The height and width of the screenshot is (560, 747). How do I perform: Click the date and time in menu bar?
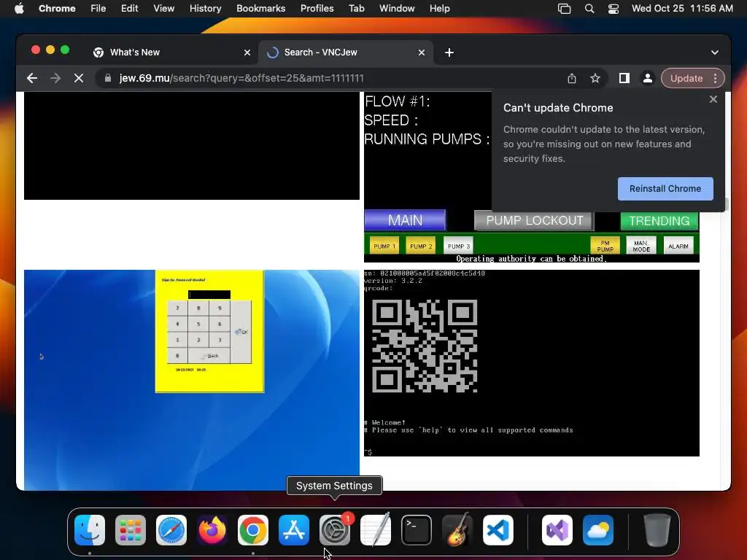682,9
